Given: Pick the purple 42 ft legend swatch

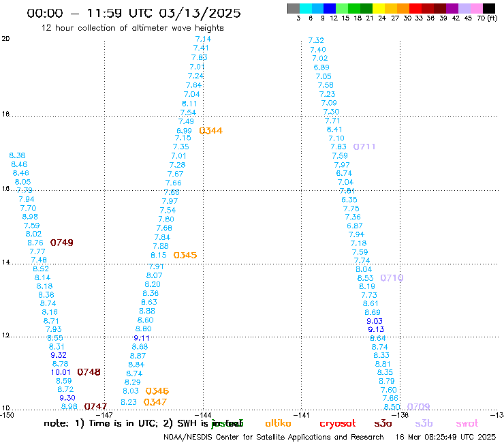Looking at the screenshot, I should tap(452, 8).
